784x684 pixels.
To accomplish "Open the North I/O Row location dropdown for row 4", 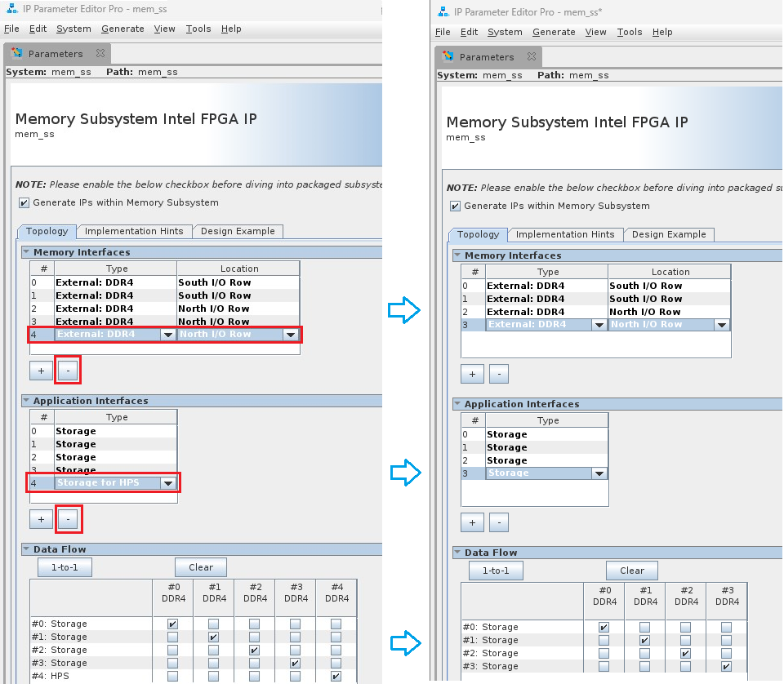I will 290,335.
